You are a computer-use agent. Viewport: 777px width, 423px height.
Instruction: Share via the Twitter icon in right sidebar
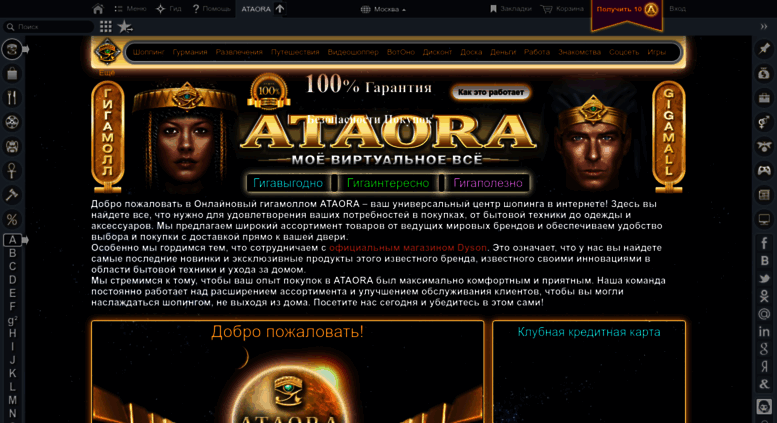coord(764,279)
